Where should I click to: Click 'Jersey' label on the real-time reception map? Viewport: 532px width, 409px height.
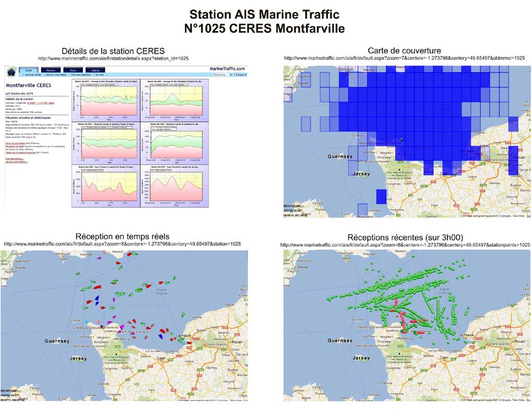click(x=78, y=358)
